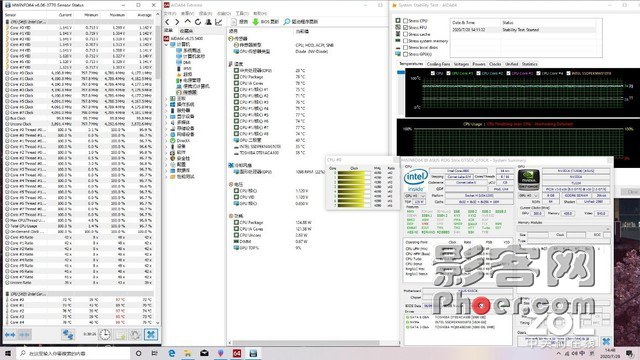Viewport: 640px width, 360px height.
Task: Click the taskbar search box
Action: (x=73, y=353)
